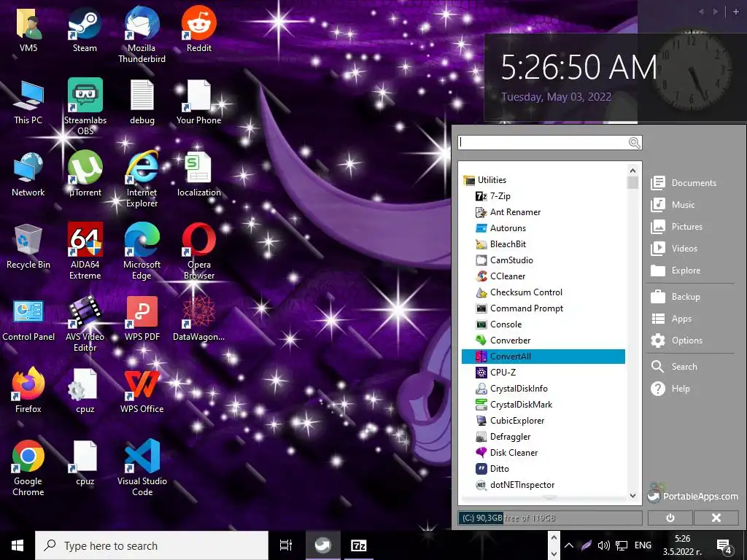Open Task View on the taskbar
This screenshot has height=560, width=747.
point(286,545)
